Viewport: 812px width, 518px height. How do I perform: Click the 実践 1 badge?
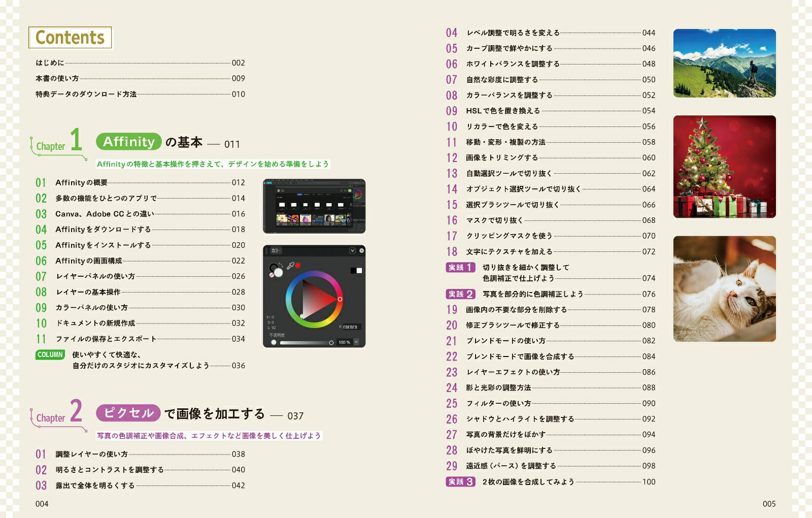(x=460, y=268)
